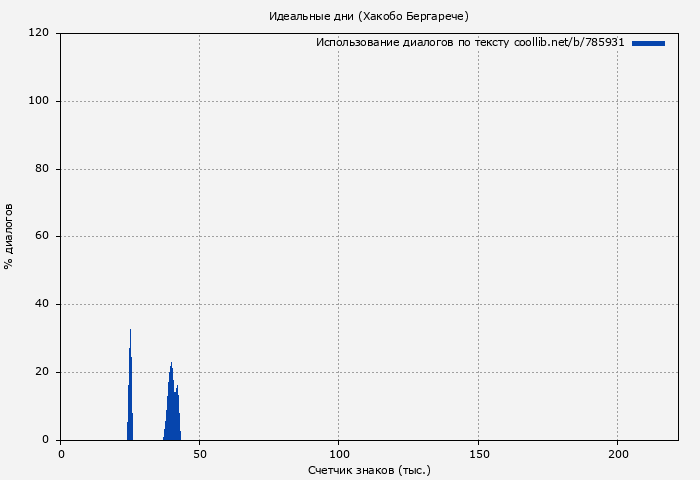The width and height of the screenshot is (700, 480).
Task: Click the 120 tick on y-axis
Action: [40, 33]
